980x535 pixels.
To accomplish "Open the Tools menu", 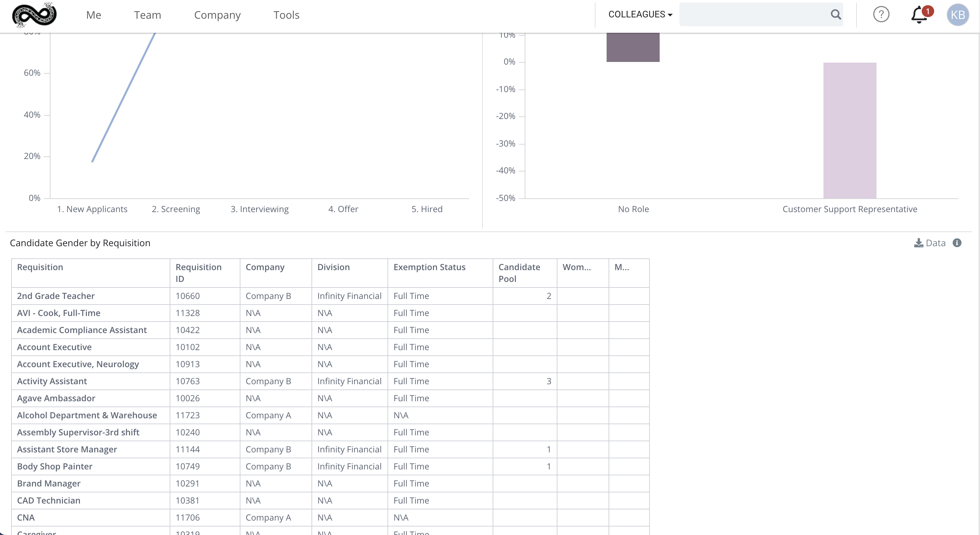I will [287, 15].
